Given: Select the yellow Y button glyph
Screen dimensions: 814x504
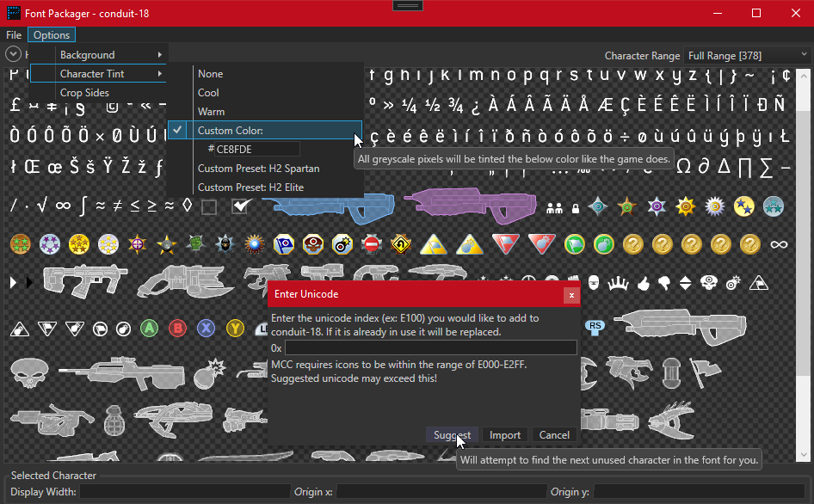Looking at the screenshot, I should [x=235, y=329].
